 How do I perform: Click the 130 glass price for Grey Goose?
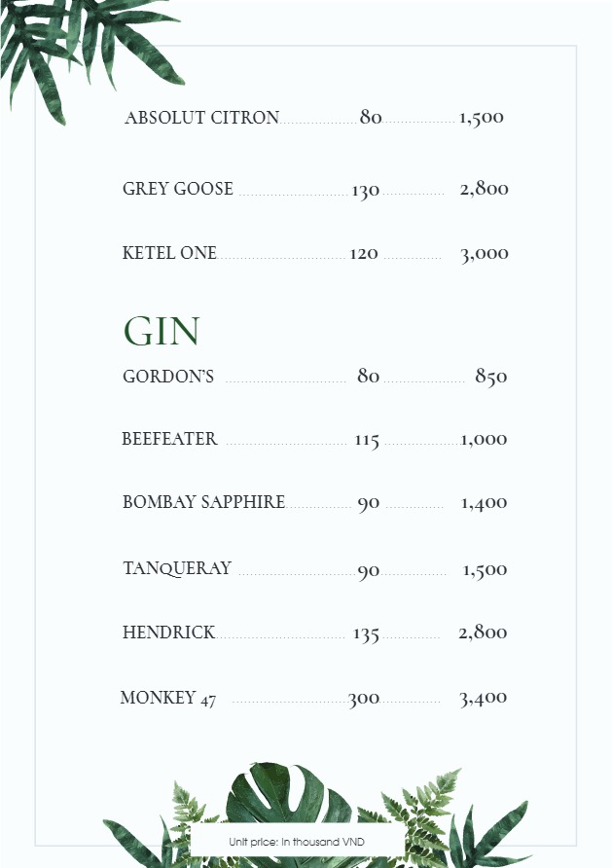click(x=365, y=191)
